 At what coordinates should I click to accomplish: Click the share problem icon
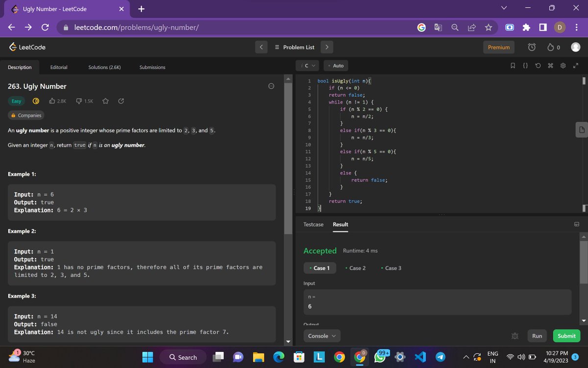[121, 101]
